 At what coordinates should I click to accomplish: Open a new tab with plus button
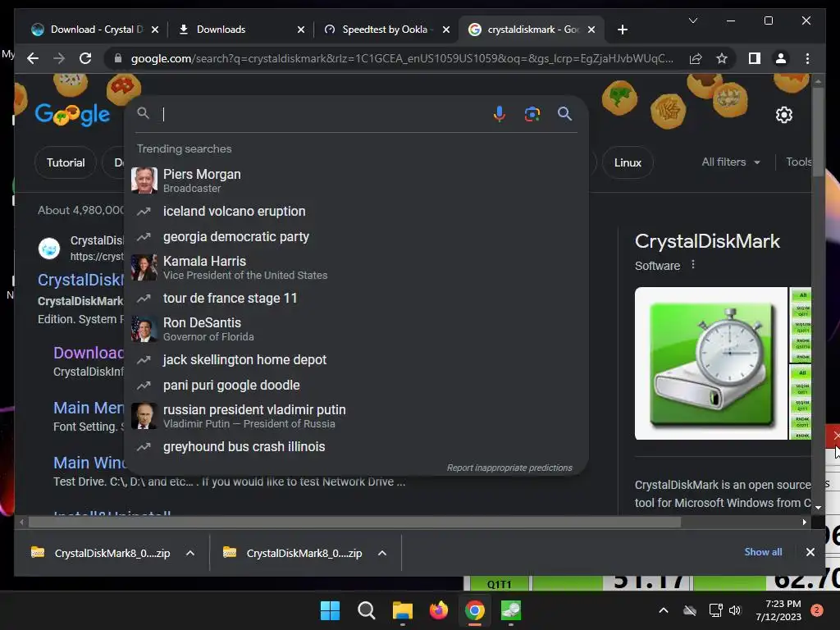622,30
